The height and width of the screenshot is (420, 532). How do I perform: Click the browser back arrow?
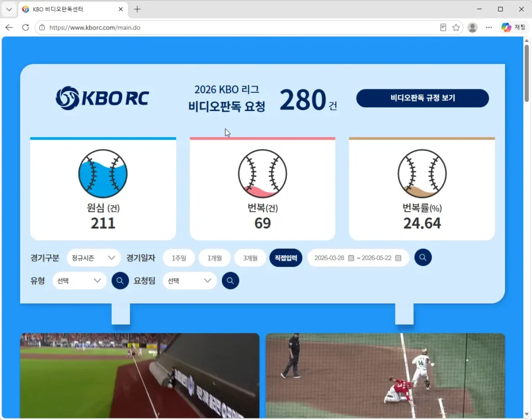[x=9, y=28]
